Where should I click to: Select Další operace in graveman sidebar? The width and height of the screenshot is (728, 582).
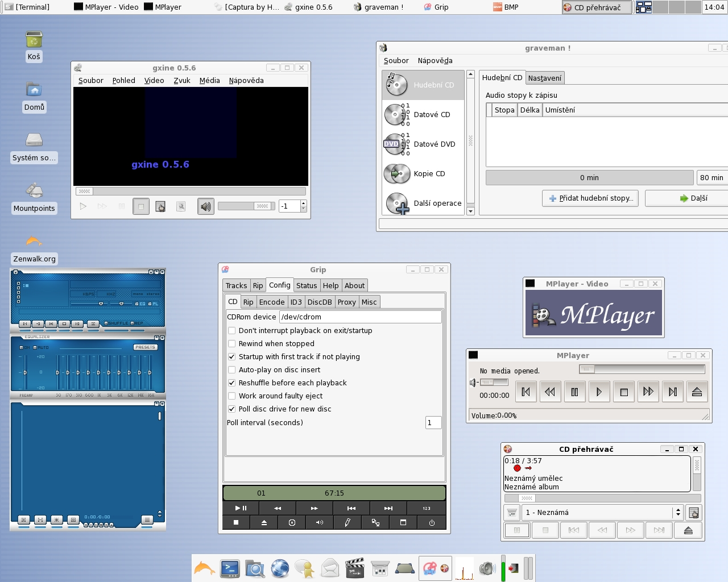point(423,203)
